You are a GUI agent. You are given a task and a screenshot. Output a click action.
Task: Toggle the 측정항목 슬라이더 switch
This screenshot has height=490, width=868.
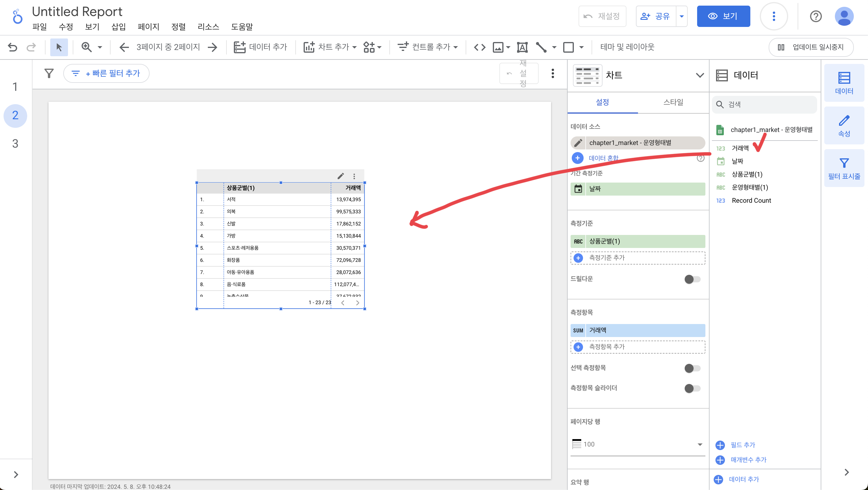tap(692, 388)
